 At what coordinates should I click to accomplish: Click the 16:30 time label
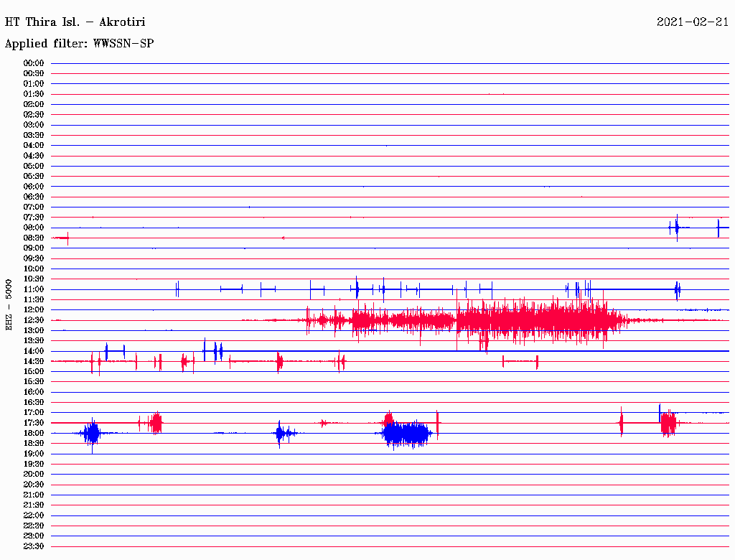tap(34, 403)
